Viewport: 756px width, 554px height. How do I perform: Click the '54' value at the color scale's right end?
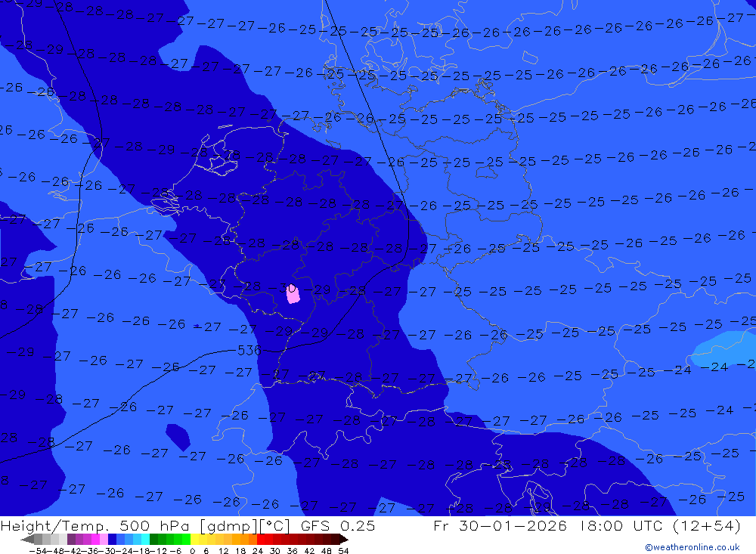tap(343, 551)
